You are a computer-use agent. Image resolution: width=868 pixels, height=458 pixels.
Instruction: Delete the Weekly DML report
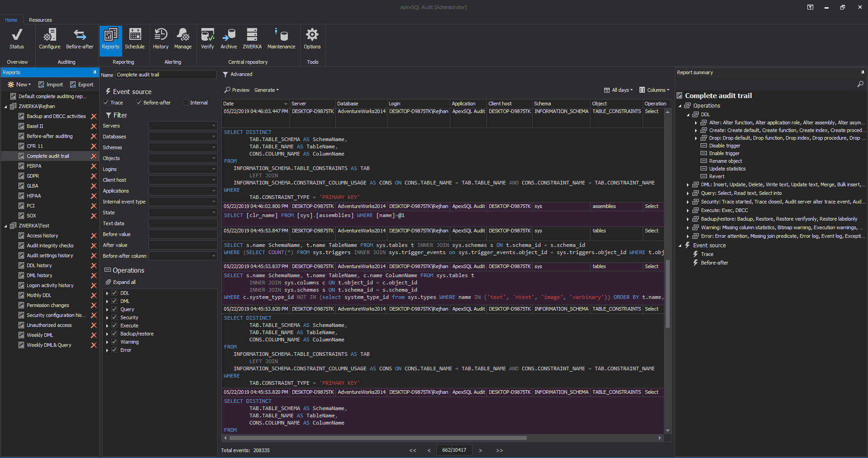click(94, 335)
